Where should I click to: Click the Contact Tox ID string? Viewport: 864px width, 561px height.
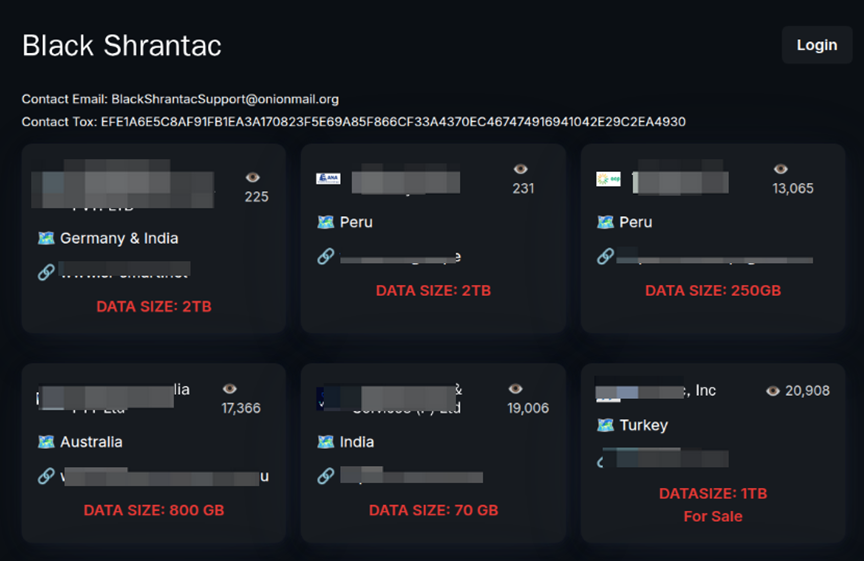[x=393, y=122]
